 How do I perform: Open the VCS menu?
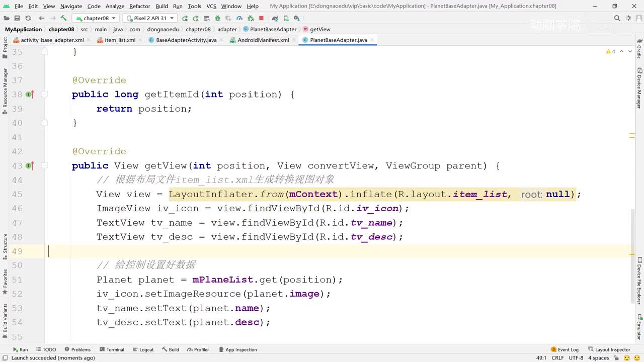[211, 6]
